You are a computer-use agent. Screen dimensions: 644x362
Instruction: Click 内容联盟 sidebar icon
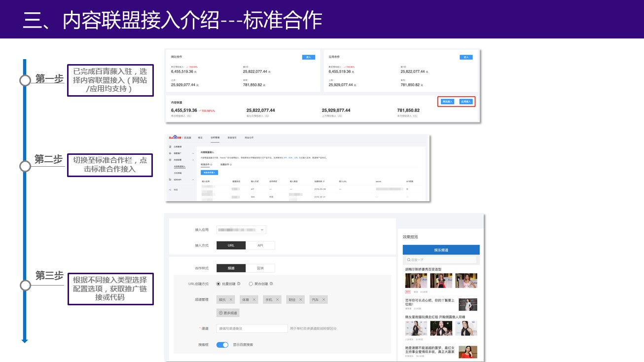pyautogui.click(x=170, y=160)
